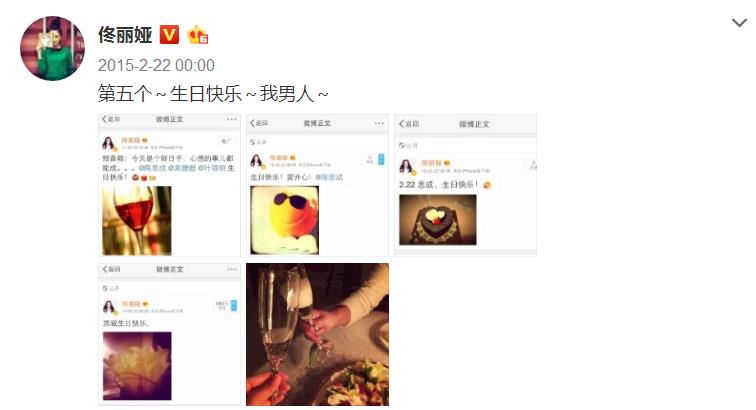Click the back arrow in second screenshot
The width and height of the screenshot is (756, 410).
[x=259, y=123]
